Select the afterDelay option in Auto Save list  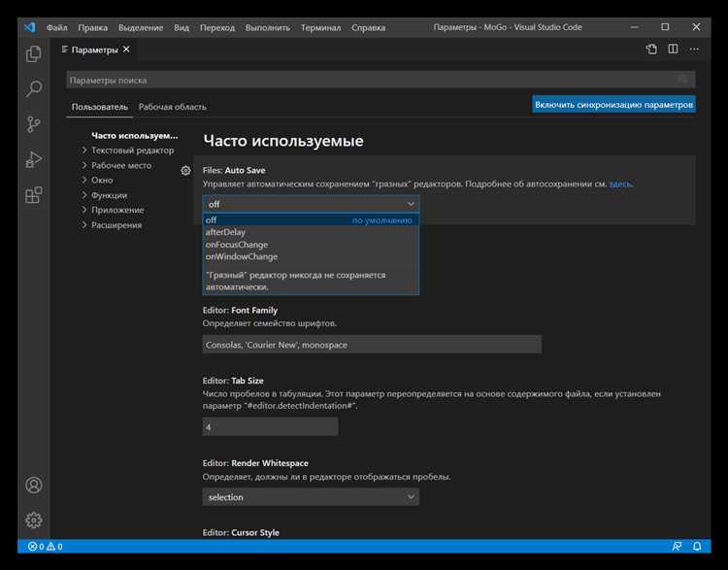click(224, 232)
